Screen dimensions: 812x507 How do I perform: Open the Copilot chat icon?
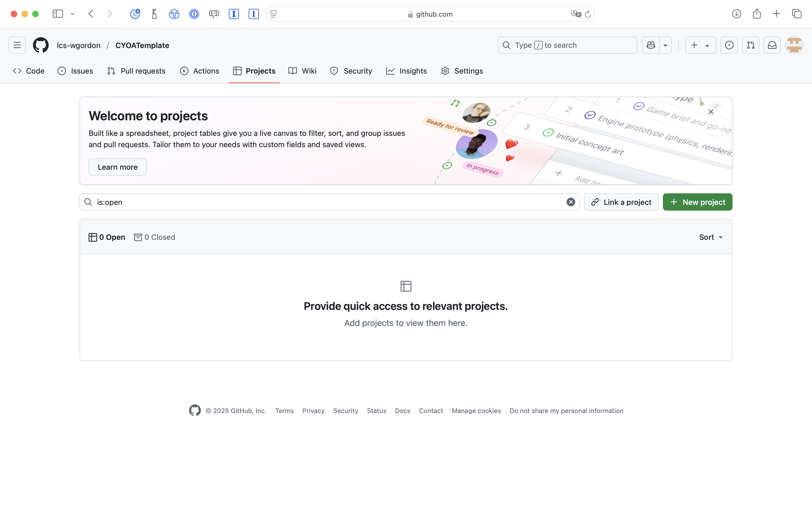tap(651, 45)
